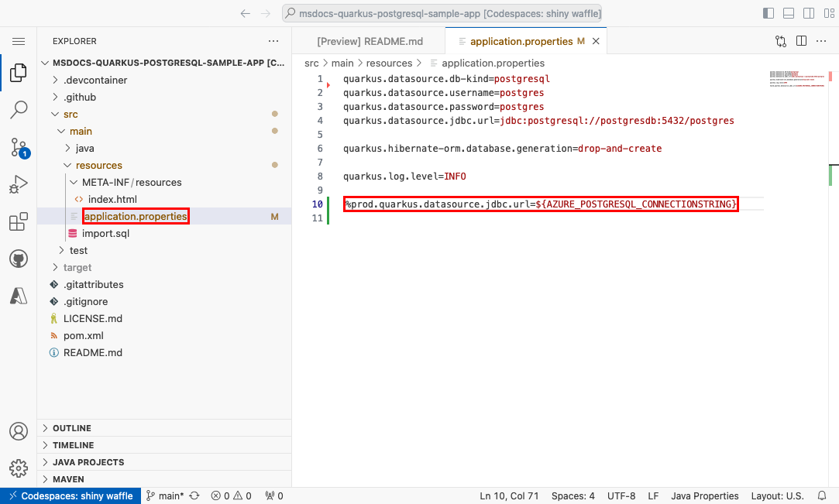This screenshot has width=839, height=504.
Task: Expand the TIMELINE section
Action: [x=164, y=445]
